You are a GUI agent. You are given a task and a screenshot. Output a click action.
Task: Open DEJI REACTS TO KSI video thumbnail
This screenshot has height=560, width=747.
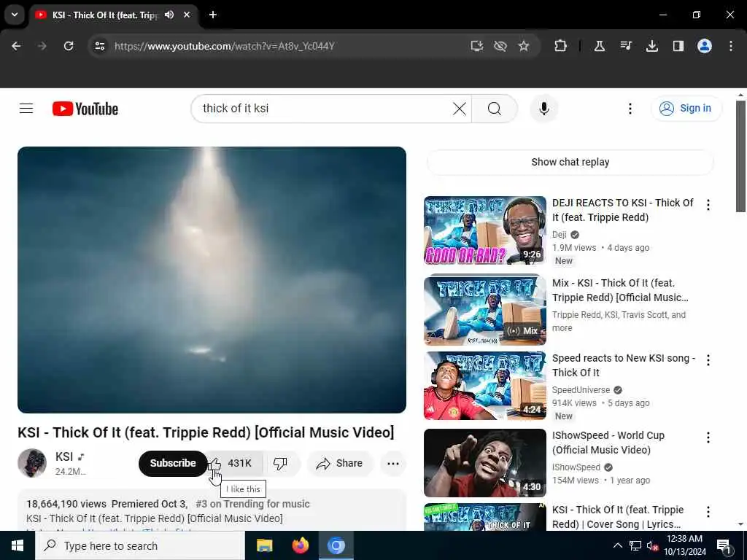(485, 230)
